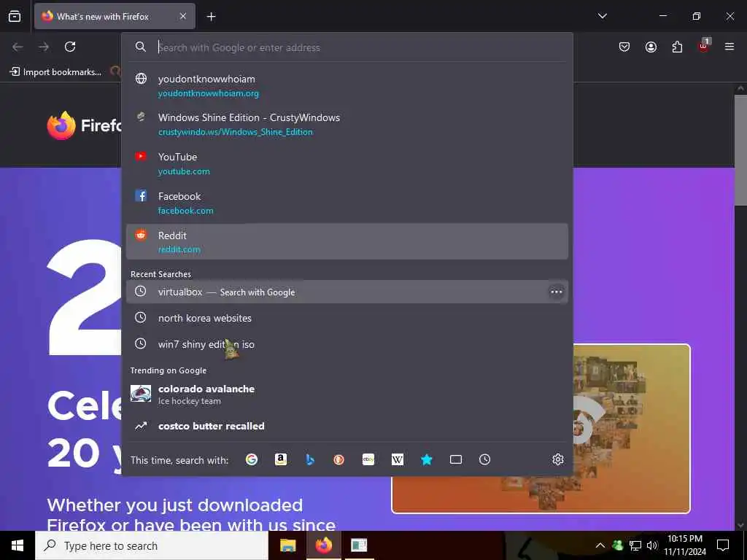Viewport: 747px width, 560px height.
Task: Click the Firefox taskbar icon
Action: [323, 545]
